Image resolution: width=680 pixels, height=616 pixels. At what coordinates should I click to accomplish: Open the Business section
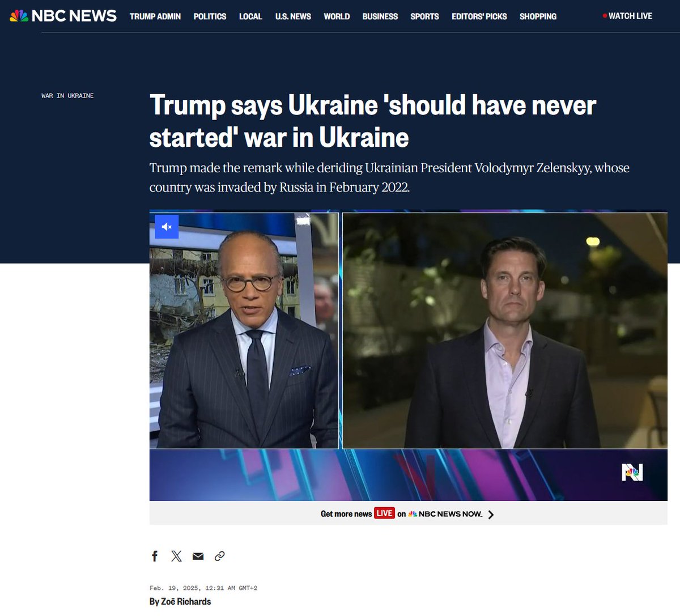(x=380, y=16)
